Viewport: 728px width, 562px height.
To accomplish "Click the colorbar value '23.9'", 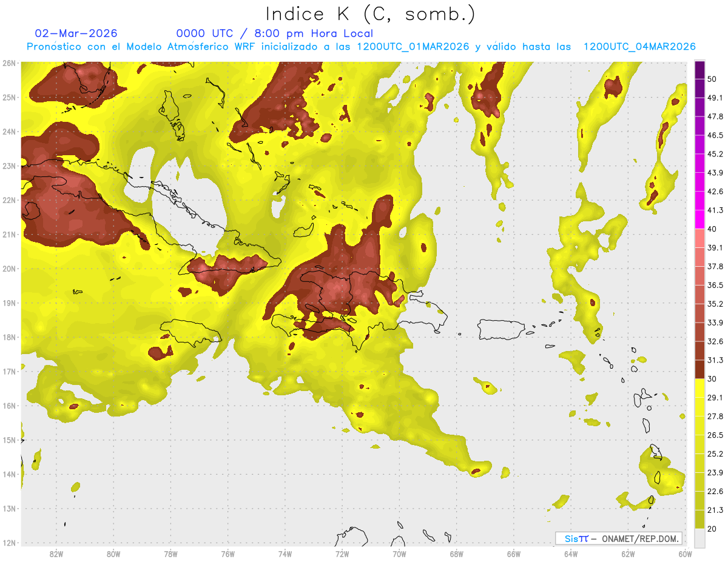I will point(715,473).
